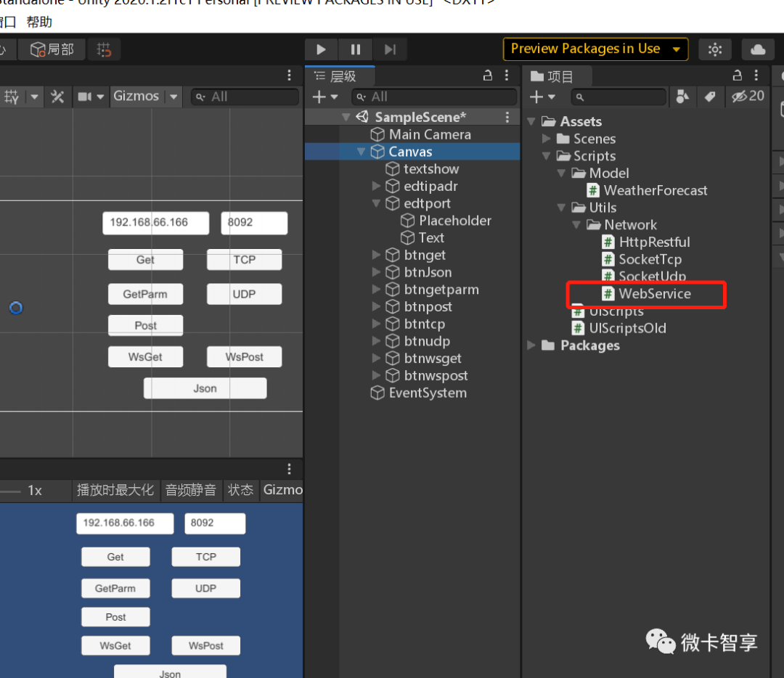Collapse the Assets folder

click(531, 121)
